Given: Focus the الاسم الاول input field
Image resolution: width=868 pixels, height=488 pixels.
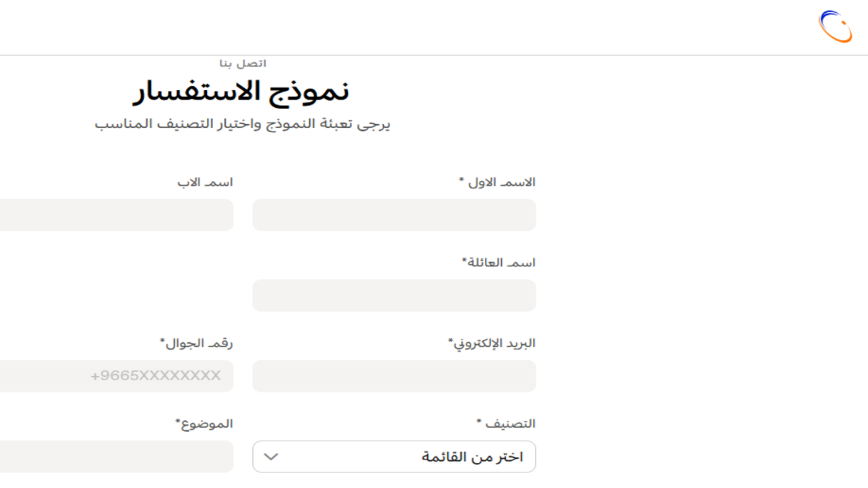Looking at the screenshot, I should [x=394, y=215].
